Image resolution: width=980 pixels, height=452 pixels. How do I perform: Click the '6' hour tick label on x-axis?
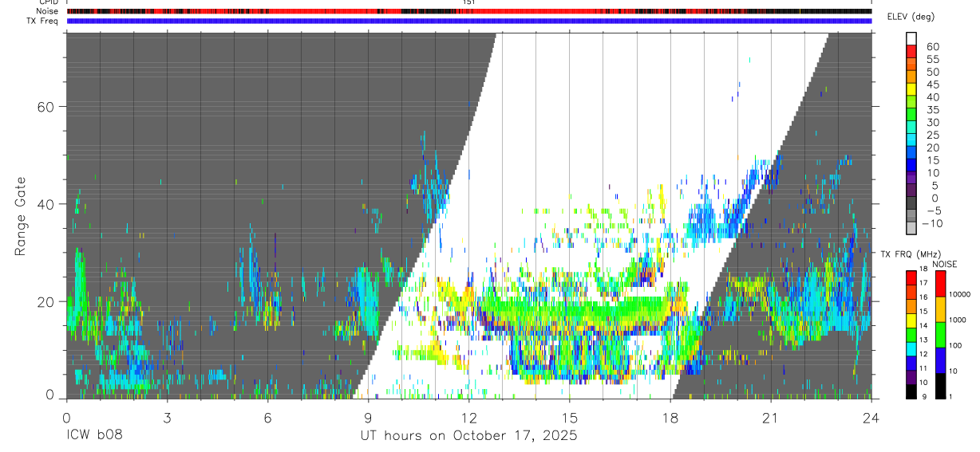point(267,418)
